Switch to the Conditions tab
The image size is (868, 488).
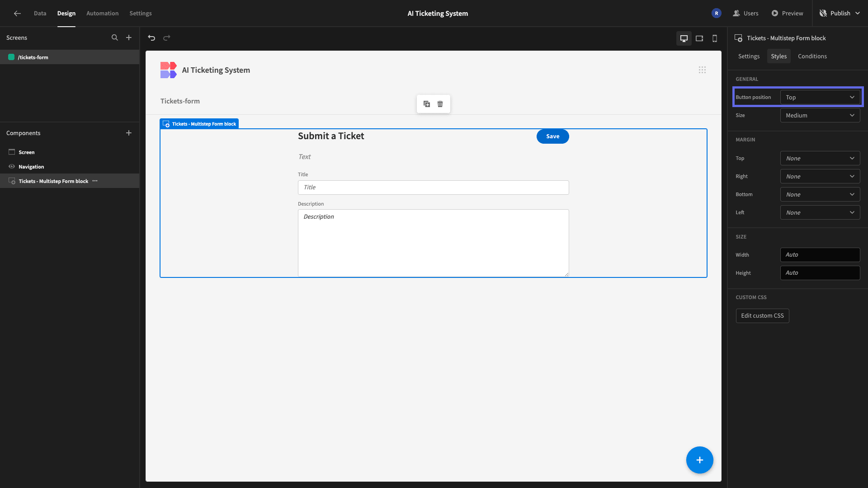point(812,56)
